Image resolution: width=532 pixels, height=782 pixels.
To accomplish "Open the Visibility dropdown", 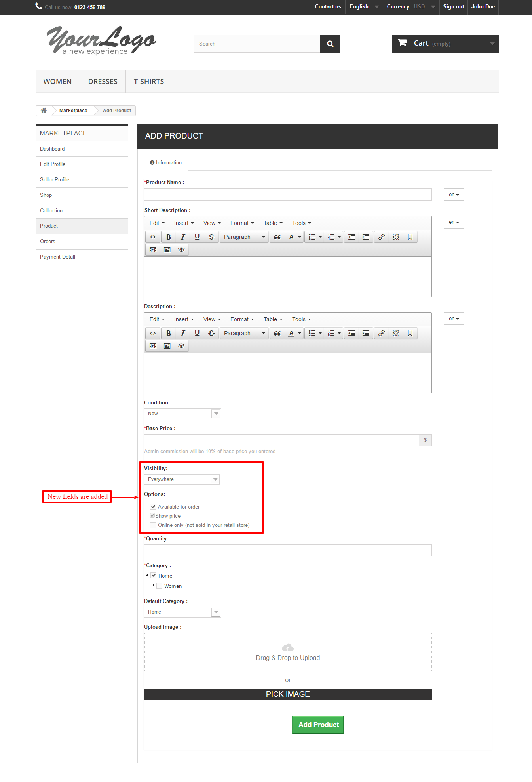I will (215, 479).
